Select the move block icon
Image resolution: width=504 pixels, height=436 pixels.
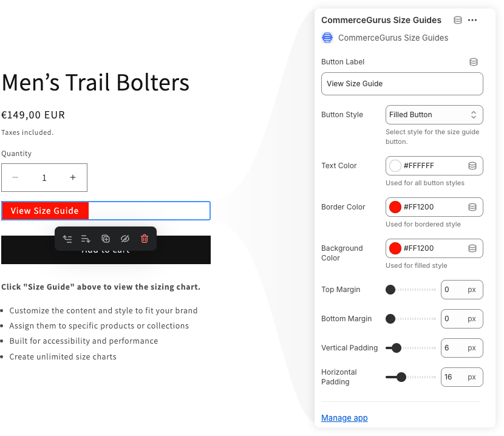tap(67, 239)
